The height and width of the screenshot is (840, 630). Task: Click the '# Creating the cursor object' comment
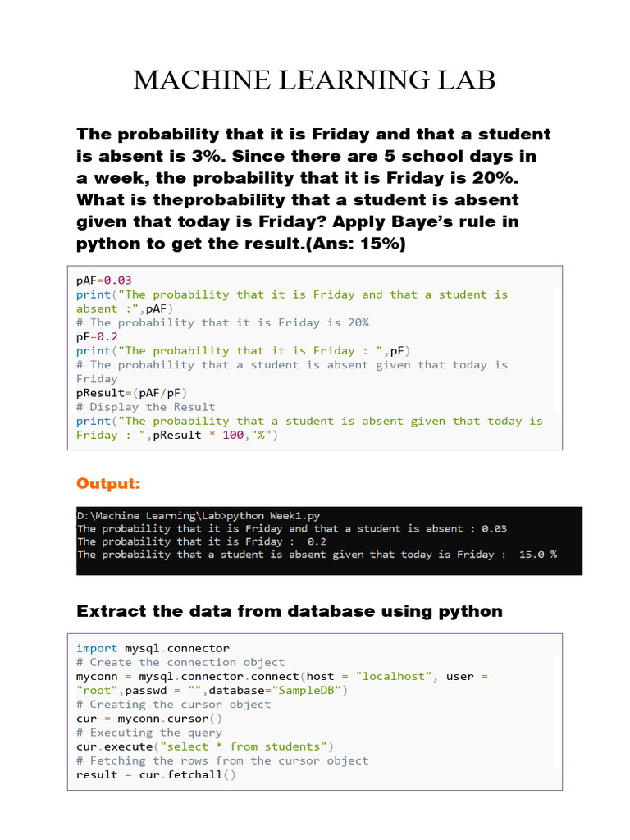tap(173, 704)
